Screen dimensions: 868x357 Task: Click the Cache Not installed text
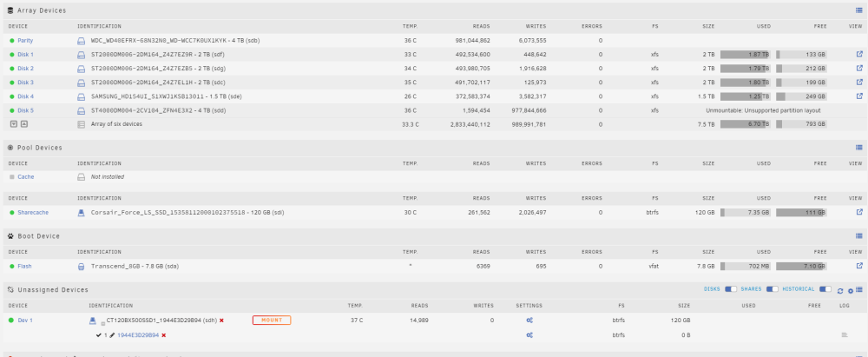[x=108, y=177]
